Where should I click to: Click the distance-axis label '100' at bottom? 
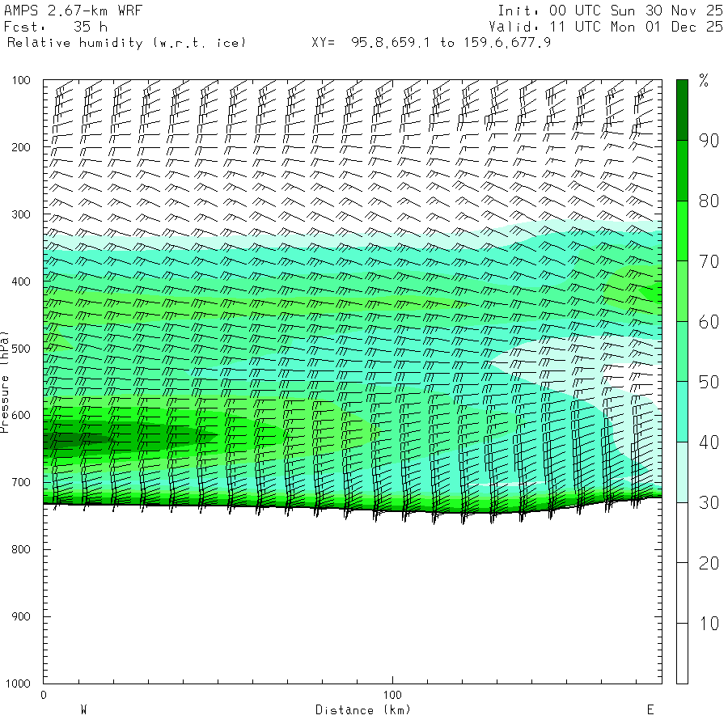(x=392, y=695)
